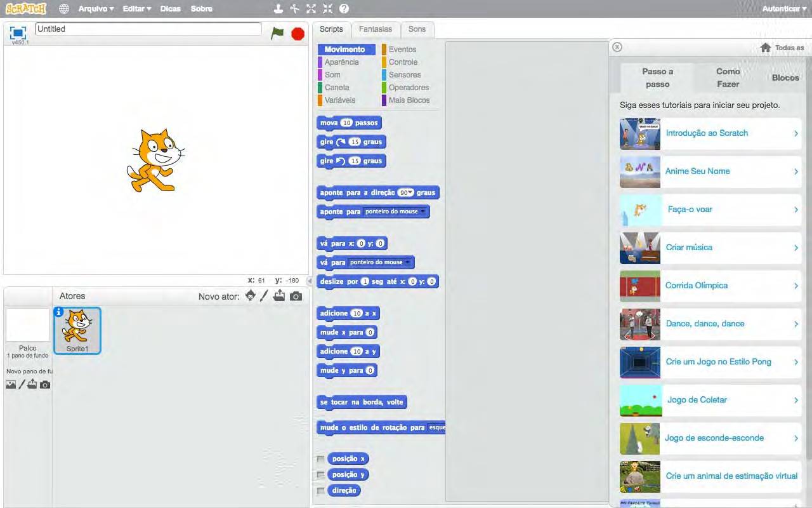812x508 pixels.
Task: Click the globe language icon
Action: tap(63, 8)
